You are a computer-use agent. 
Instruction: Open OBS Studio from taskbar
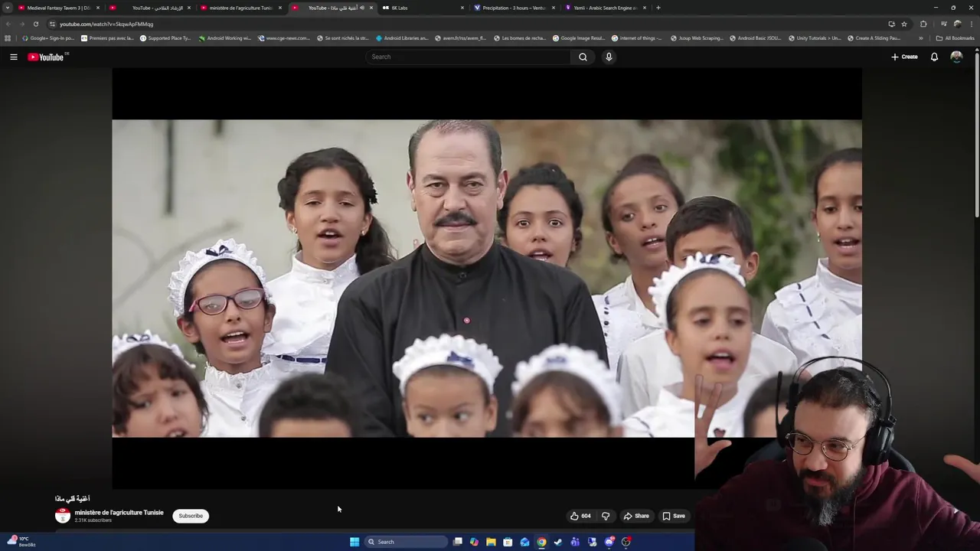[626, 542]
